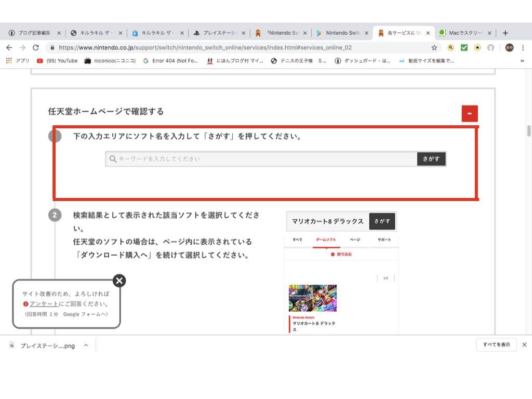Open Chrome's three-dot menu
This screenshot has height=399, width=532.
pyautogui.click(x=523, y=47)
